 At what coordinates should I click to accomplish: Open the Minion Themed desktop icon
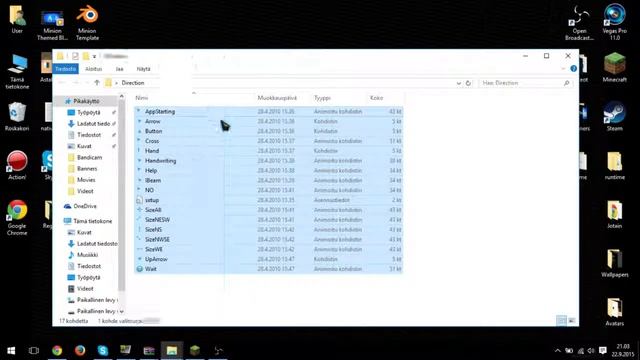[x=52, y=24]
